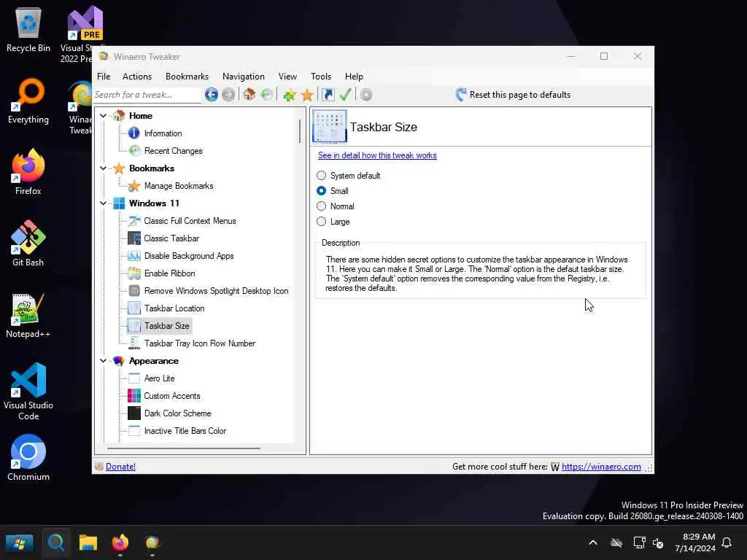Click the Donate! link
This screenshot has width=747, height=560.
[120, 467]
